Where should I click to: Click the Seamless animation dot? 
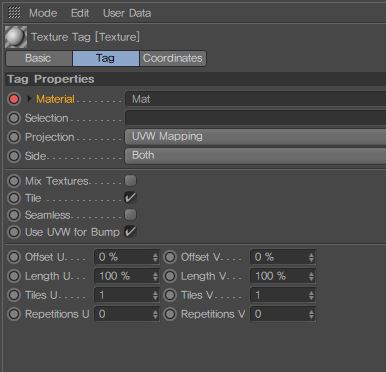click(14, 215)
